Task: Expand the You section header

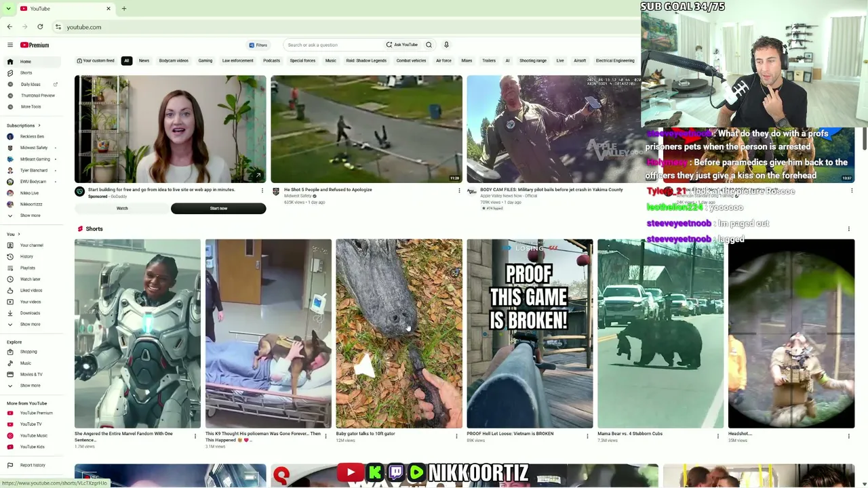Action: [13, 235]
